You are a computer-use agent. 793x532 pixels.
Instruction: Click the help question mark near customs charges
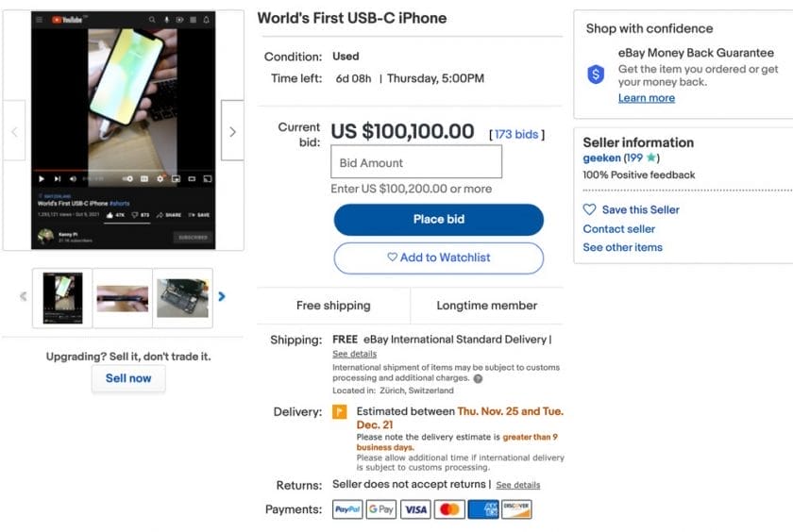tap(478, 378)
